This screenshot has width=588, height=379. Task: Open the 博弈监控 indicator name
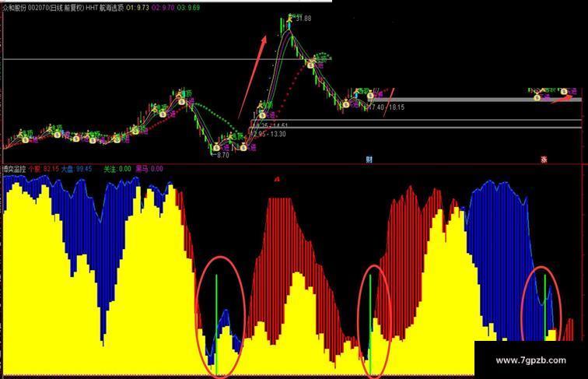(14, 169)
